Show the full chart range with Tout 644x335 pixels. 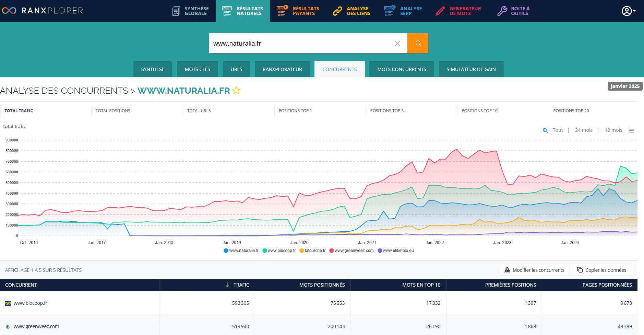pyautogui.click(x=558, y=130)
